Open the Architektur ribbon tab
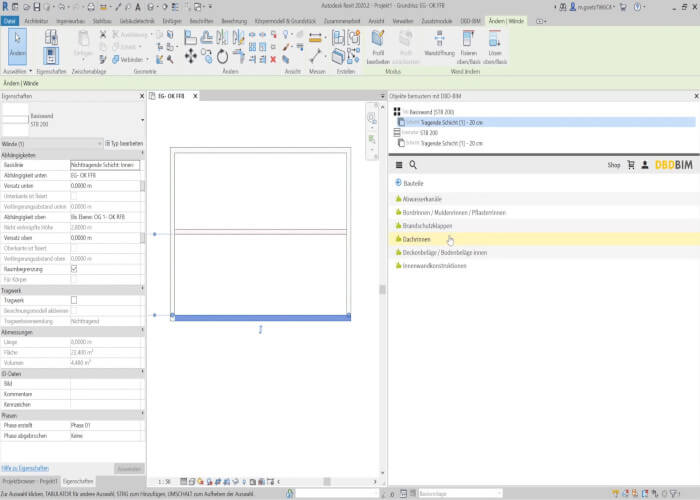The image size is (700, 500). (36, 21)
